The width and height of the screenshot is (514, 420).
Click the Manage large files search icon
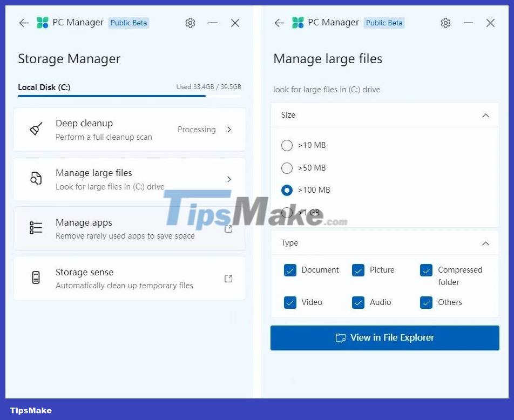[35, 179]
